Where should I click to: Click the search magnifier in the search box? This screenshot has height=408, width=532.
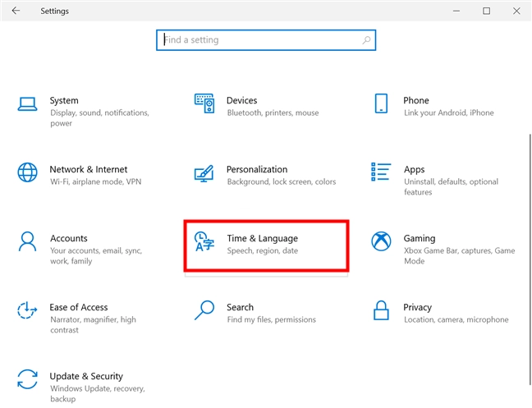(x=366, y=40)
